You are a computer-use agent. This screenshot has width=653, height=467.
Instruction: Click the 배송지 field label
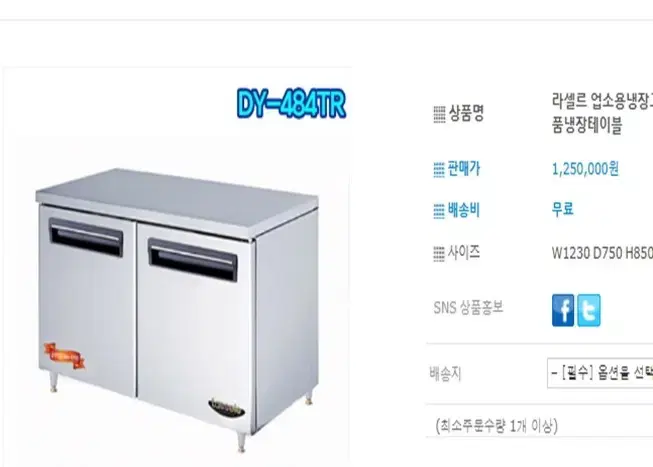[445, 374]
